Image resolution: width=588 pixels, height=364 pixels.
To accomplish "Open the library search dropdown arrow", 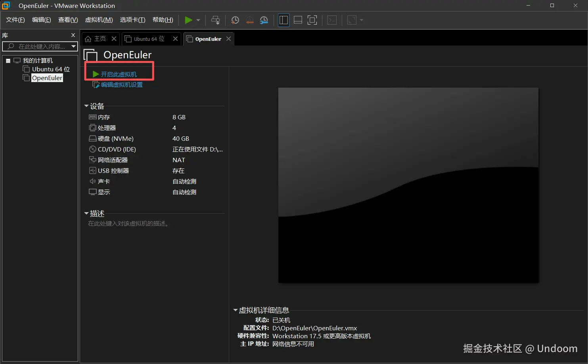I will tap(74, 46).
